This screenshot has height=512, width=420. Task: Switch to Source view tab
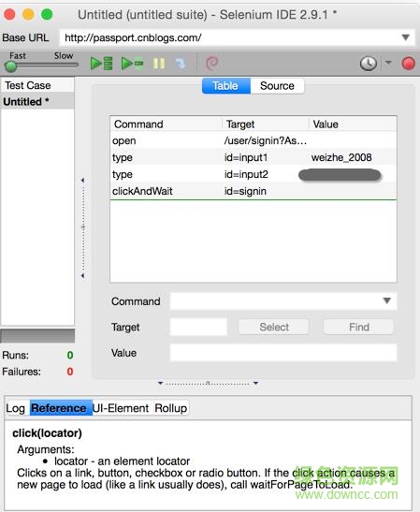[277, 86]
